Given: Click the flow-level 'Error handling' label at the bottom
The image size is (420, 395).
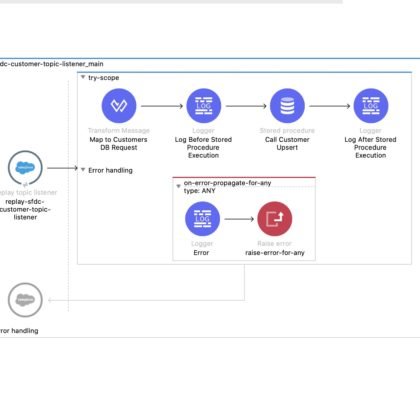Looking at the screenshot, I should [19, 331].
